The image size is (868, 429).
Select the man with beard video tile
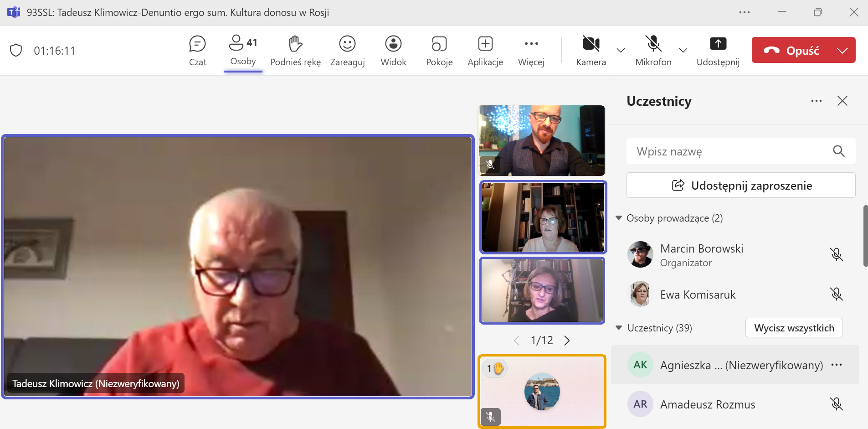(541, 140)
